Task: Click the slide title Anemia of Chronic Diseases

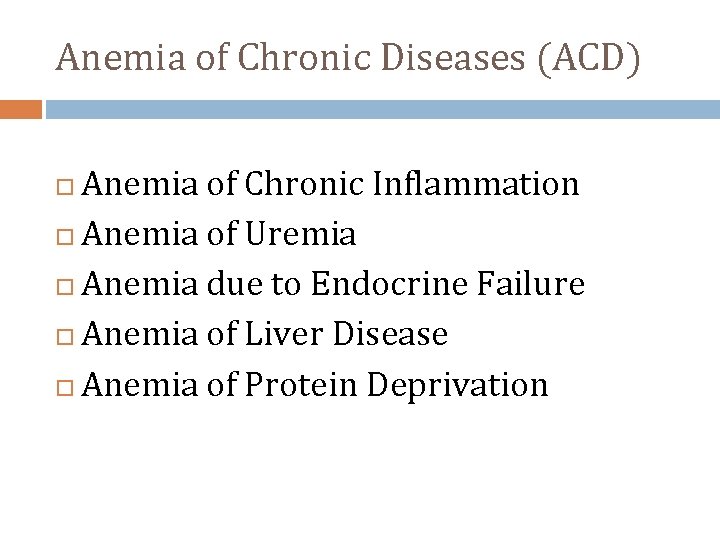Action: point(348,59)
